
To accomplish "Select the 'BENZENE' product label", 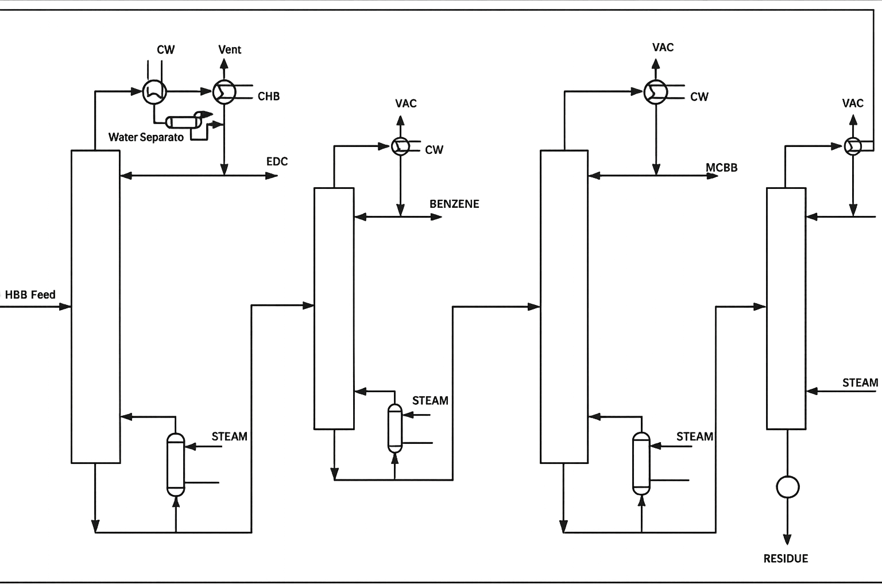I will [x=454, y=204].
